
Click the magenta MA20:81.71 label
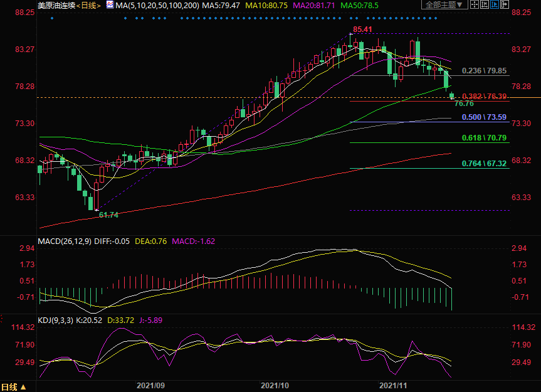tap(320, 5)
